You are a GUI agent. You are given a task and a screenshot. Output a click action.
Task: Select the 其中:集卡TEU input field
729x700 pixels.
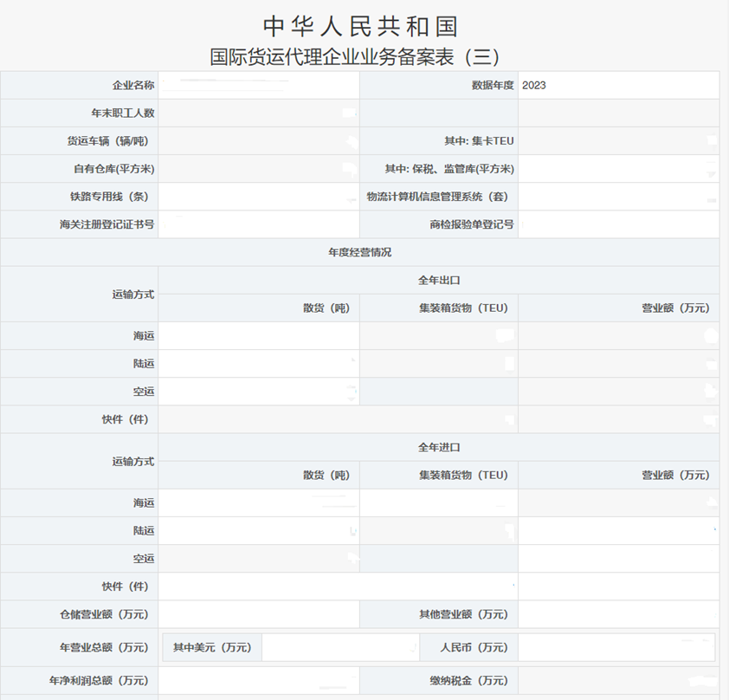tap(619, 139)
